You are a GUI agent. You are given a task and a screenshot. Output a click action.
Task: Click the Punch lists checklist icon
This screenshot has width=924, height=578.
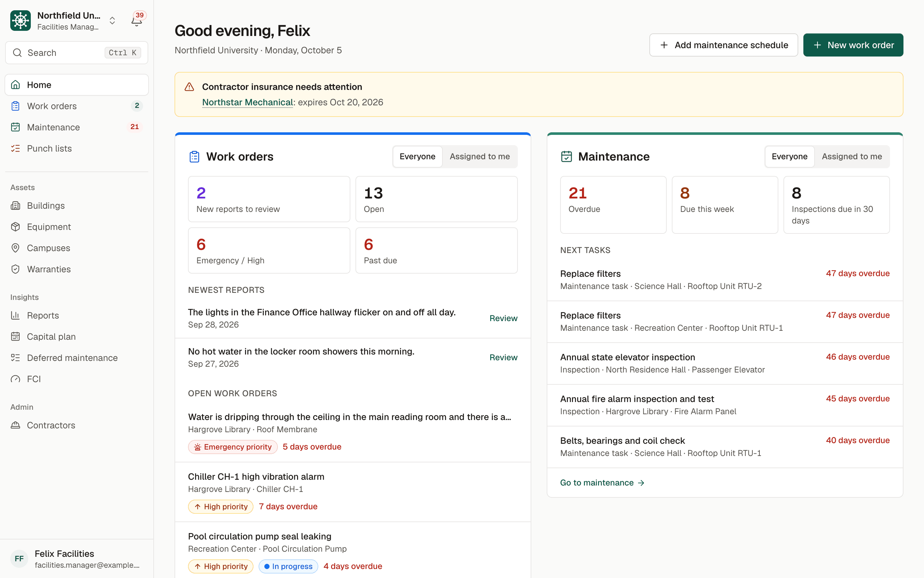(x=15, y=148)
